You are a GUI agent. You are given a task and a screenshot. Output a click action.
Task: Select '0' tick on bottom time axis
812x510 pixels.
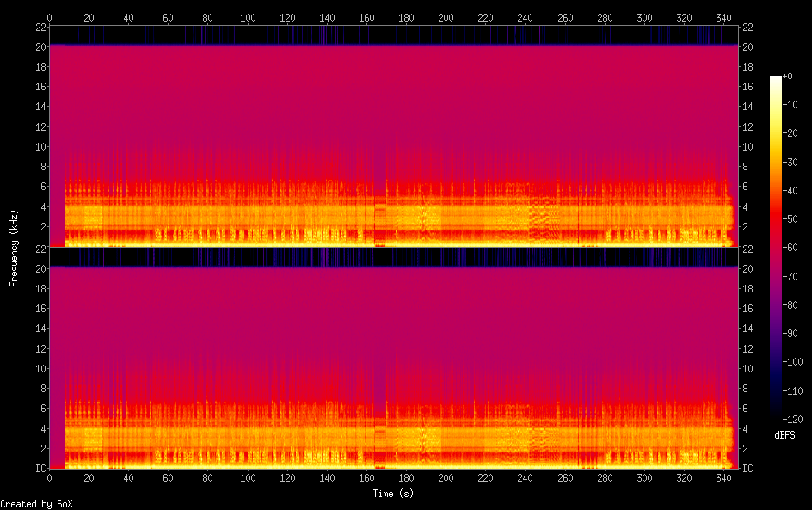(49, 478)
